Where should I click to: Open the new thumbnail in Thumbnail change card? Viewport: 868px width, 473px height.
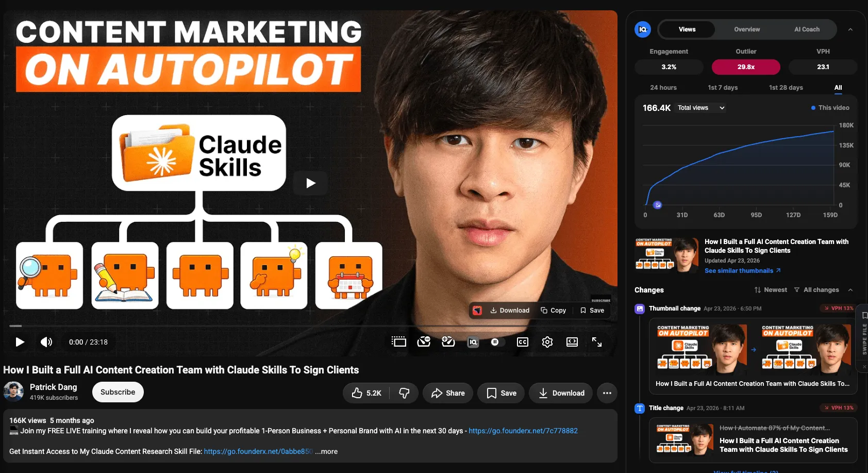pos(806,349)
